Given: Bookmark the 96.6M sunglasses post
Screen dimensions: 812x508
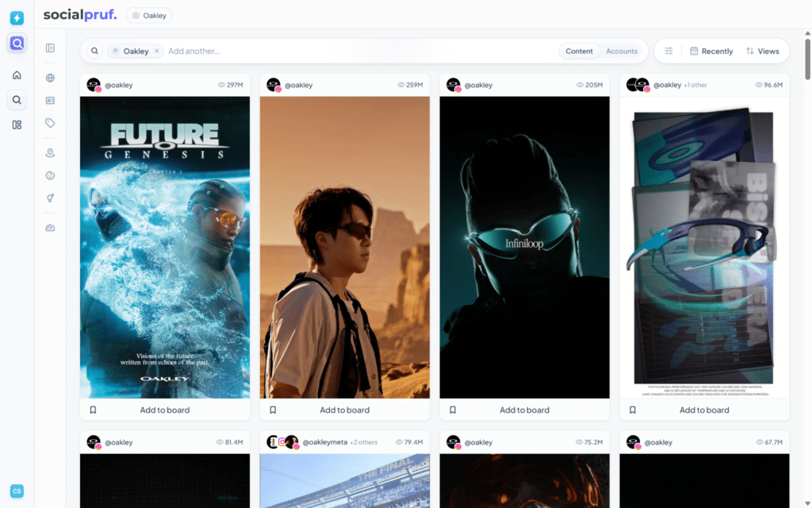Looking at the screenshot, I should click(632, 410).
